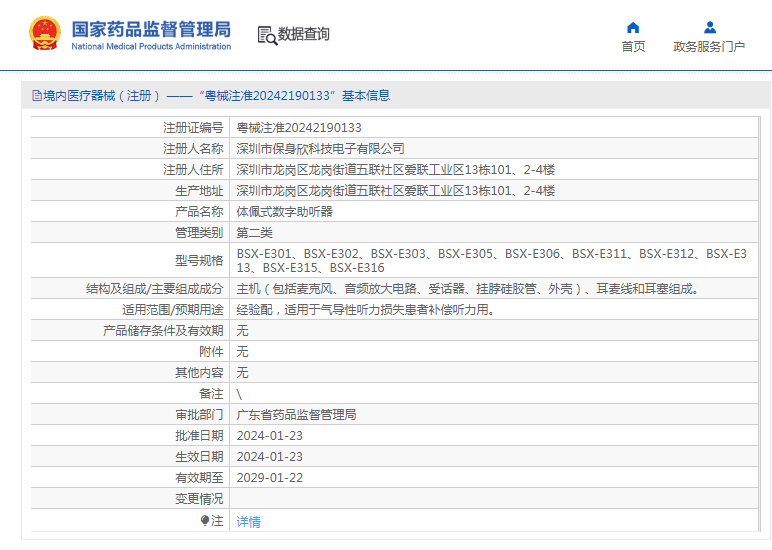The height and width of the screenshot is (550, 772).
Task: Click the 变更情况 label
Action: [199, 499]
